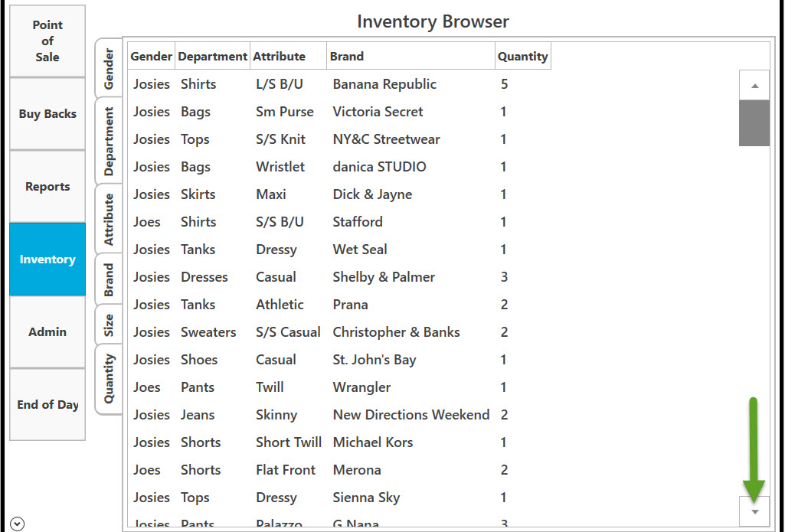Click the Wristlet attribute cell
Screen dimensions: 785x532
(280, 167)
